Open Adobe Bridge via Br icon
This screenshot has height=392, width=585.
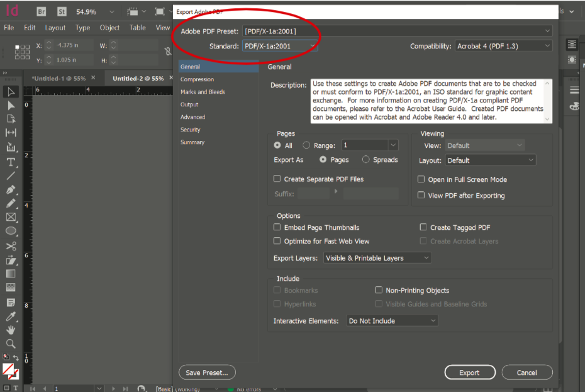coord(42,11)
